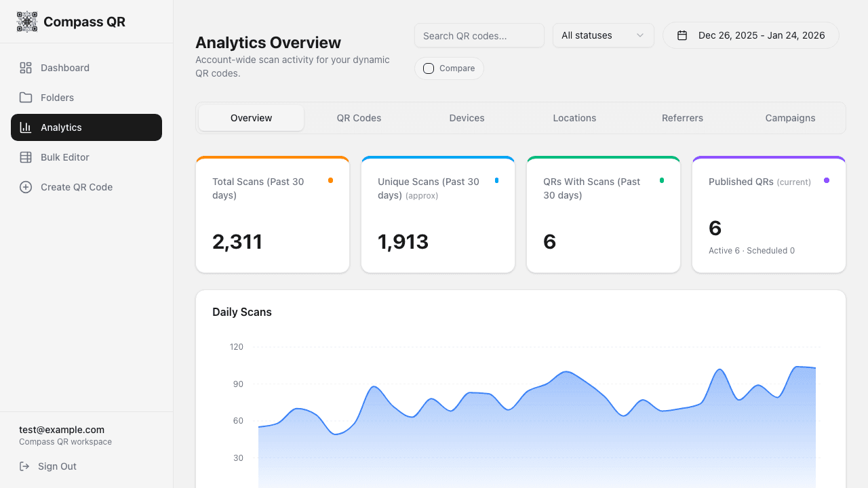Click the Search QR codes input field
Viewport: 868px width, 488px height.
coord(479,35)
